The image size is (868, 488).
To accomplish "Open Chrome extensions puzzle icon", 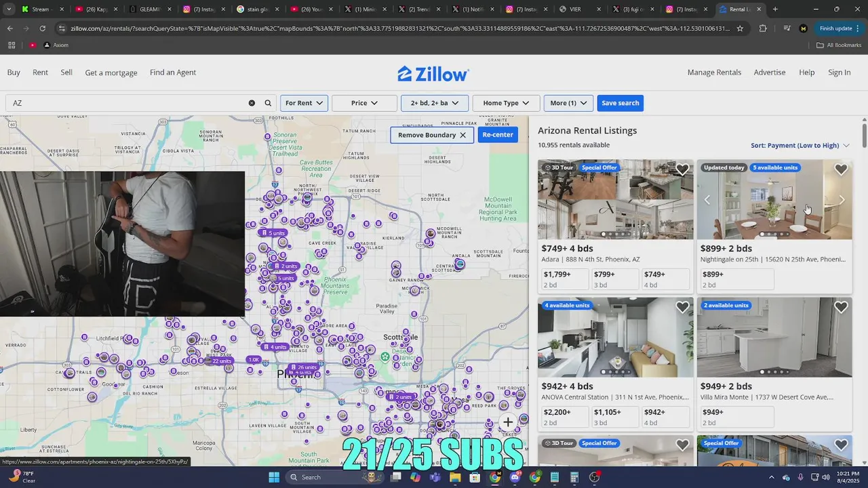I will pyautogui.click(x=763, y=28).
